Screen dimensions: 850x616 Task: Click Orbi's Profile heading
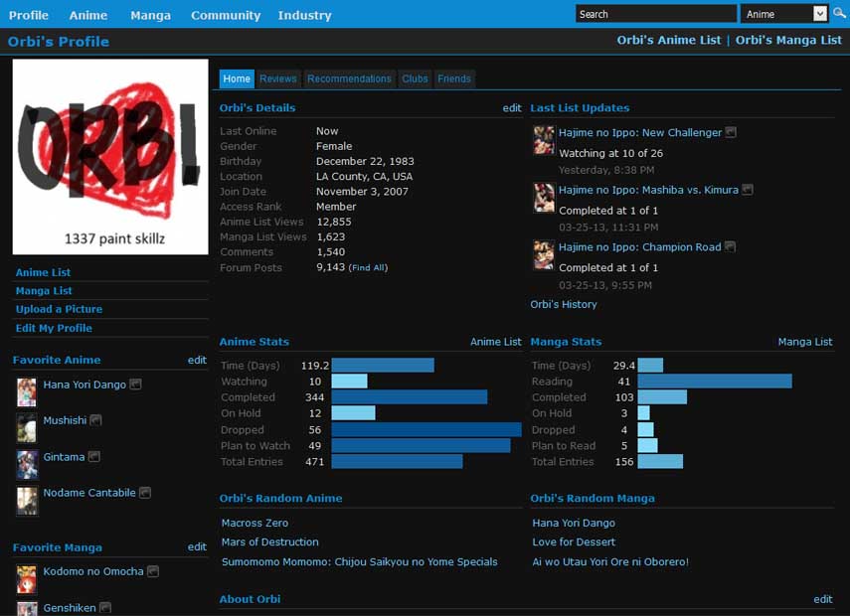pyautogui.click(x=59, y=42)
